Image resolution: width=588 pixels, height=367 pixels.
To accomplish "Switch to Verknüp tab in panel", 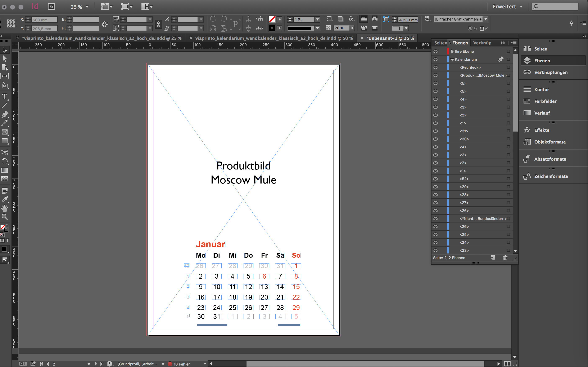I will (x=482, y=43).
